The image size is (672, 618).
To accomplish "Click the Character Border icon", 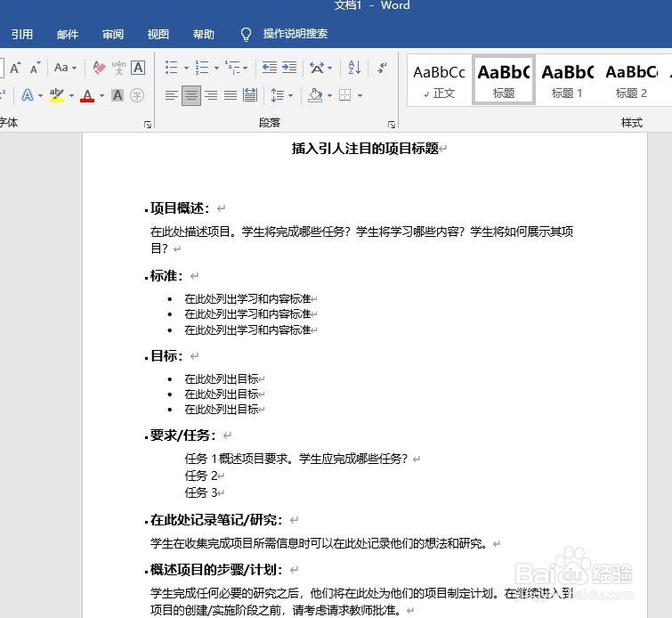I will [x=138, y=68].
